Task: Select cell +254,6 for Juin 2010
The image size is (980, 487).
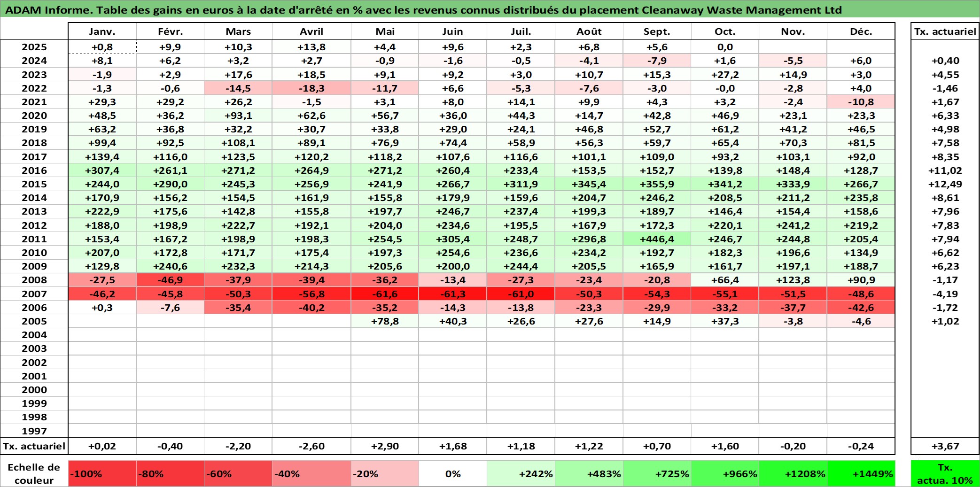Action: coord(453,253)
